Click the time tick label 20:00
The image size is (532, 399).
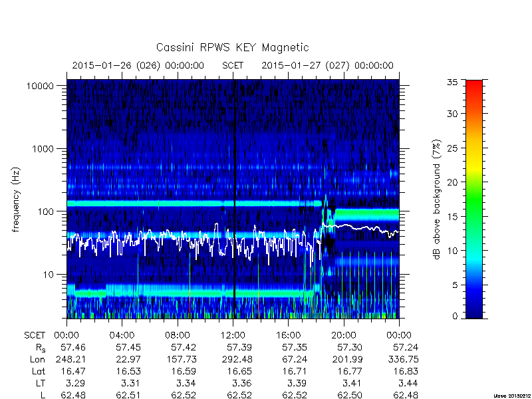pyautogui.click(x=343, y=336)
